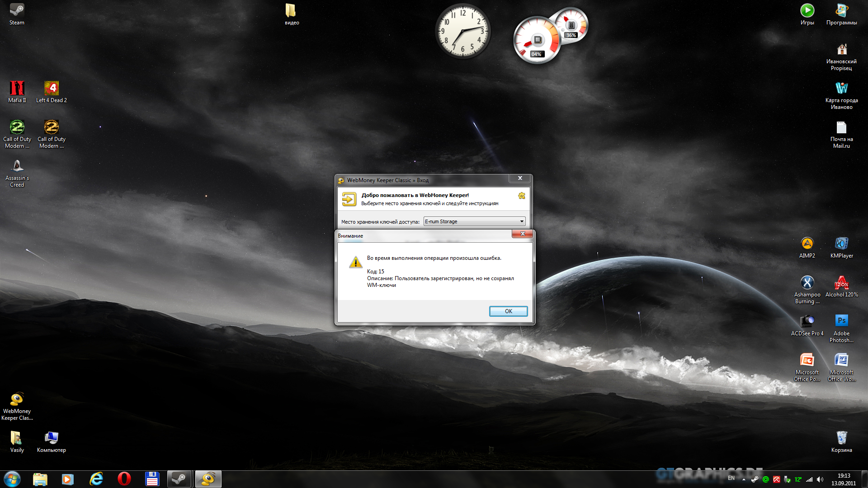
Task: Click the volume speaker tray icon
Action: pyautogui.click(x=820, y=479)
